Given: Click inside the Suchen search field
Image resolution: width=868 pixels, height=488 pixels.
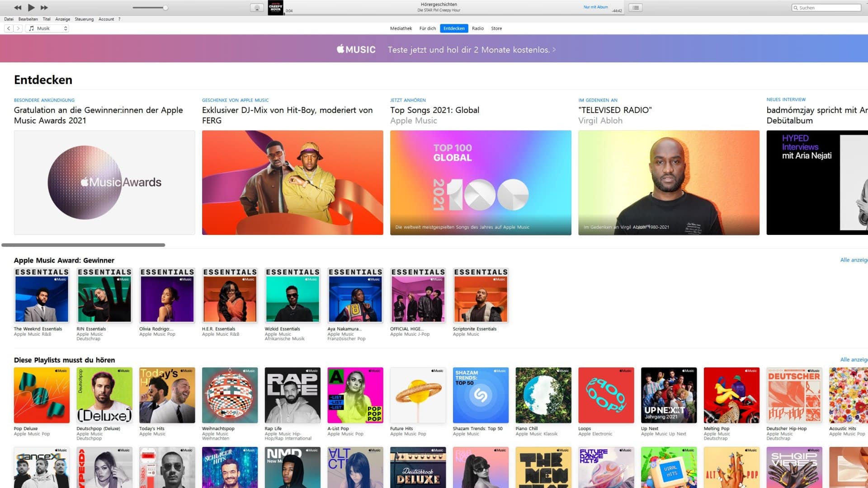Looking at the screenshot, I should 827,8.
